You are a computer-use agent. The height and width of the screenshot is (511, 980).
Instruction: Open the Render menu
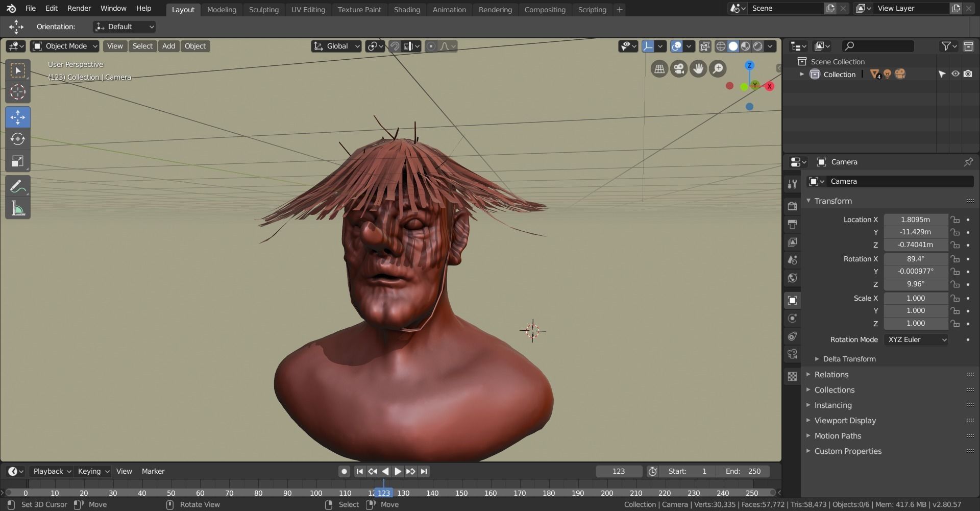point(79,8)
